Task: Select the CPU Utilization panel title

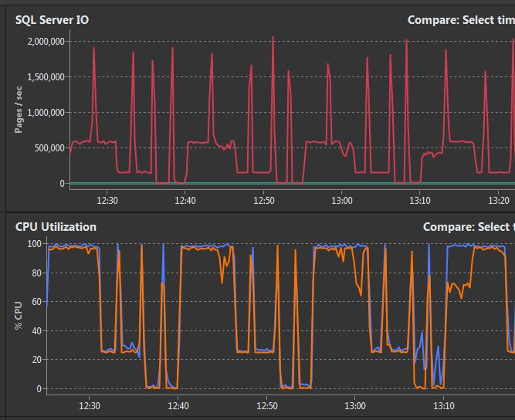Action: coord(56,227)
